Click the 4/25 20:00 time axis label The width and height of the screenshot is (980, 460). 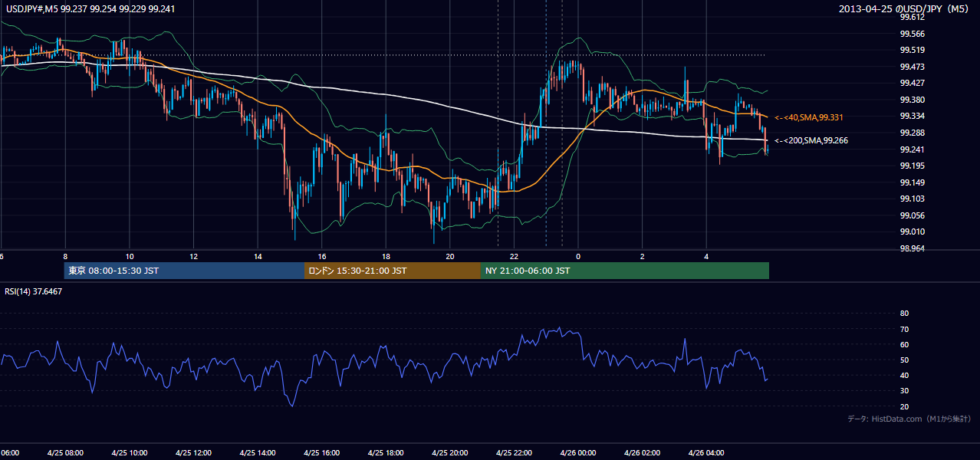click(450, 452)
